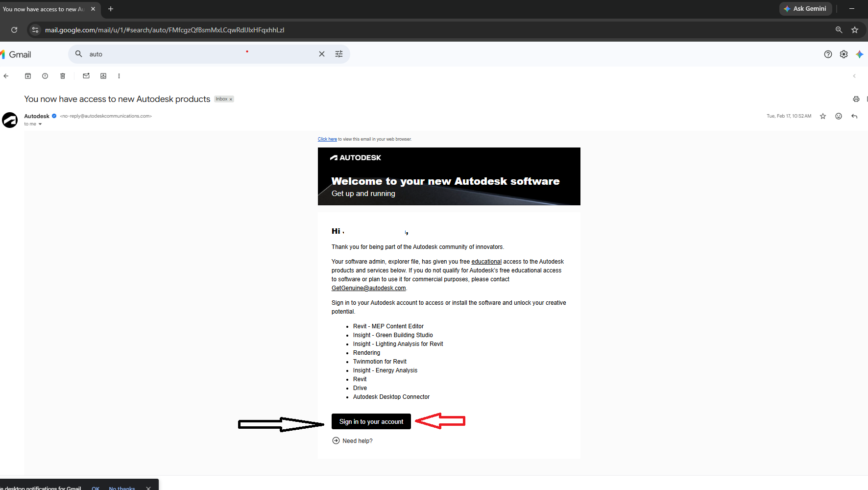
Task: Add an emoji reaction to email
Action: pos(839,116)
